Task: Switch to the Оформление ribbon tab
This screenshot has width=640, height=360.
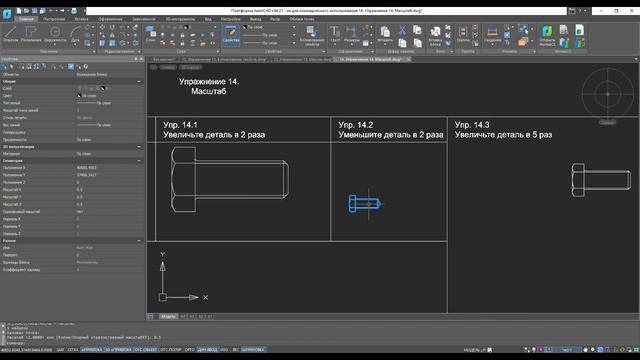Action: (110, 19)
